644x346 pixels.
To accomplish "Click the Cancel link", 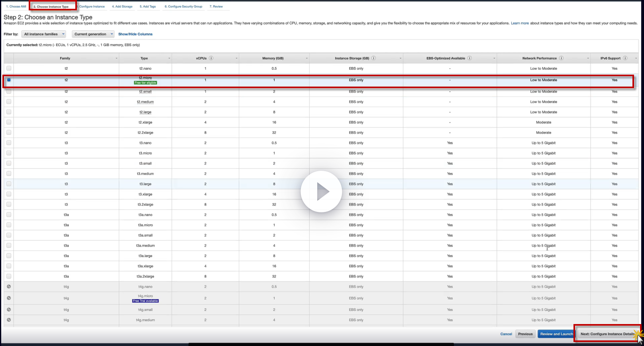I will pos(506,334).
